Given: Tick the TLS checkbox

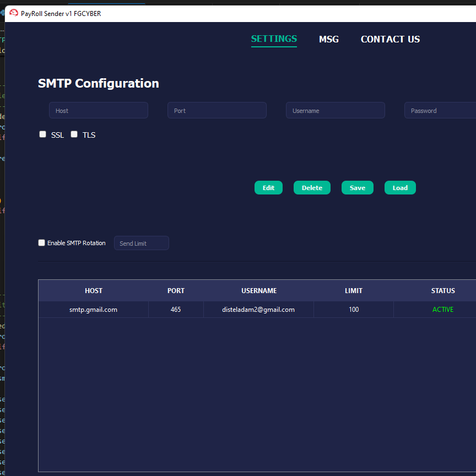Looking at the screenshot, I should click(x=74, y=134).
